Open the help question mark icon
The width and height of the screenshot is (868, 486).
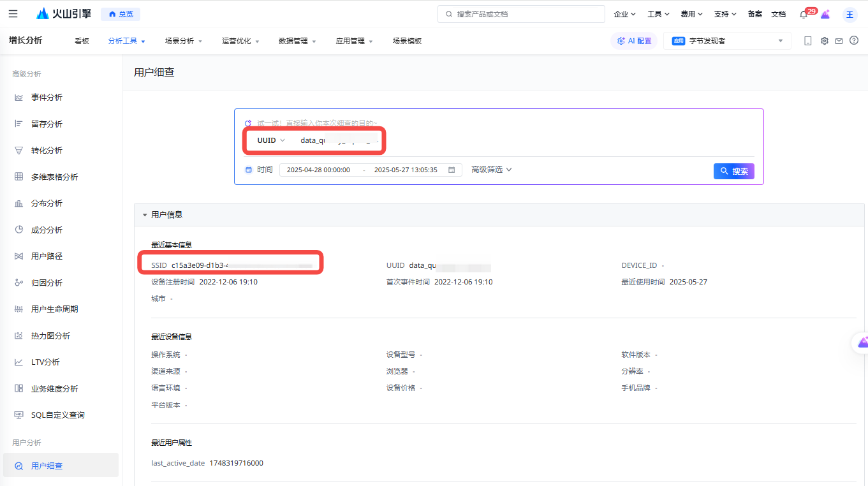(x=854, y=41)
